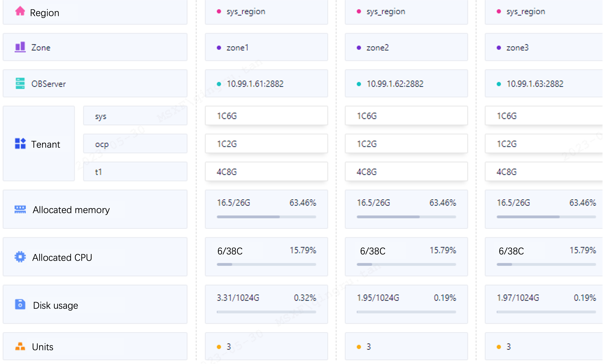Click the 3.31/1024G disk usage card
This screenshot has height=364, width=603.
click(x=266, y=304)
